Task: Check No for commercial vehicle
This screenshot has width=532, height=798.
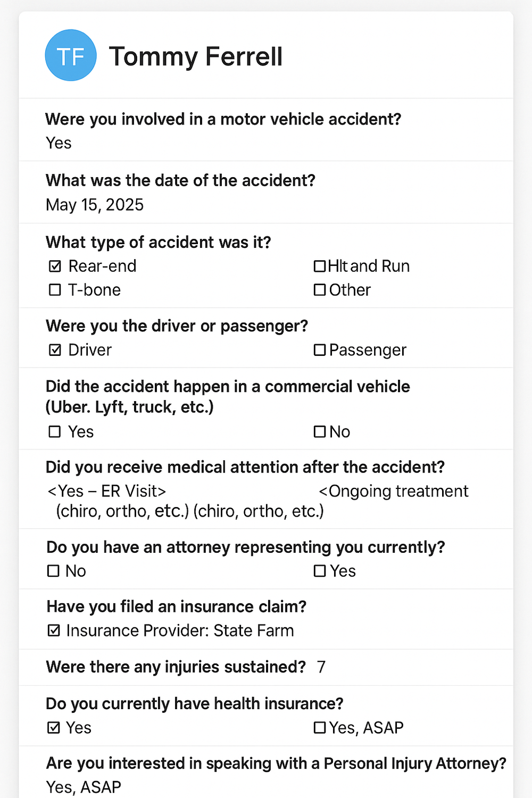Action: pyautogui.click(x=319, y=431)
